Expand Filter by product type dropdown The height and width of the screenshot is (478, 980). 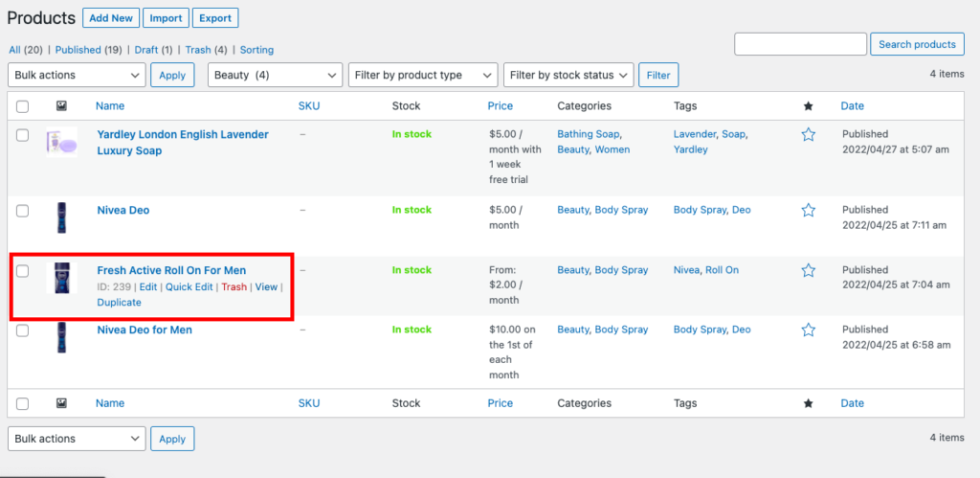[x=423, y=75]
